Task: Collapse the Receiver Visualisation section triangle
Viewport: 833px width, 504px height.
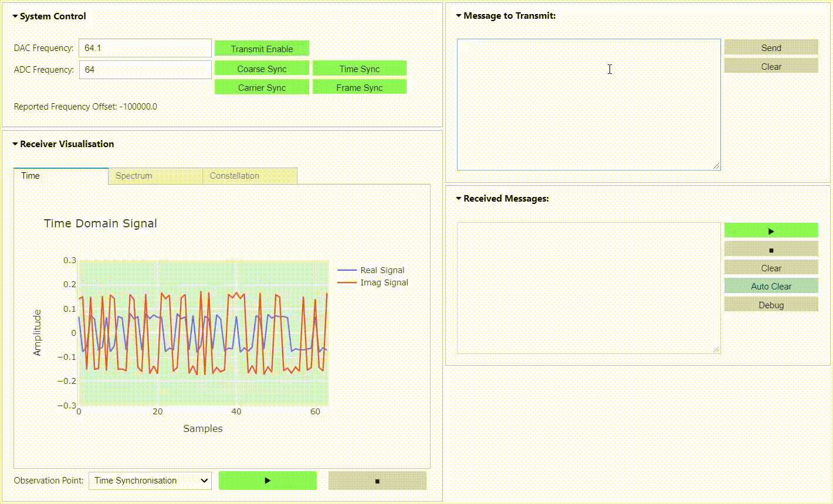Action: pyautogui.click(x=15, y=144)
